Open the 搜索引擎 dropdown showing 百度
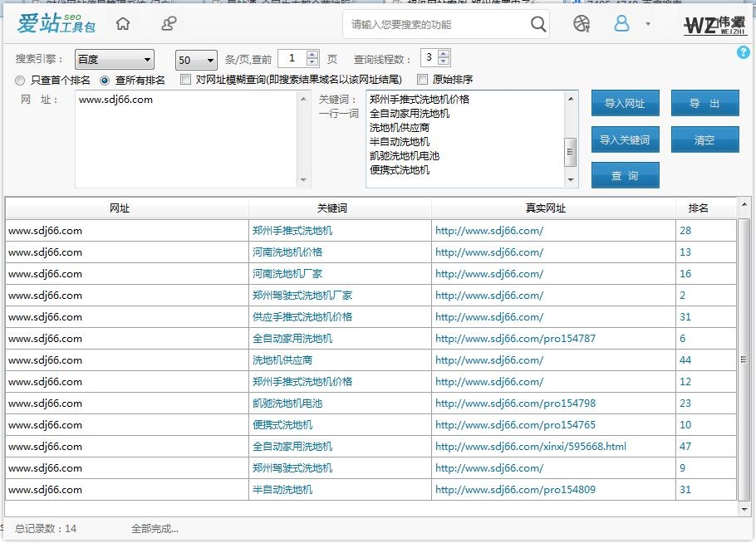 pyautogui.click(x=114, y=59)
